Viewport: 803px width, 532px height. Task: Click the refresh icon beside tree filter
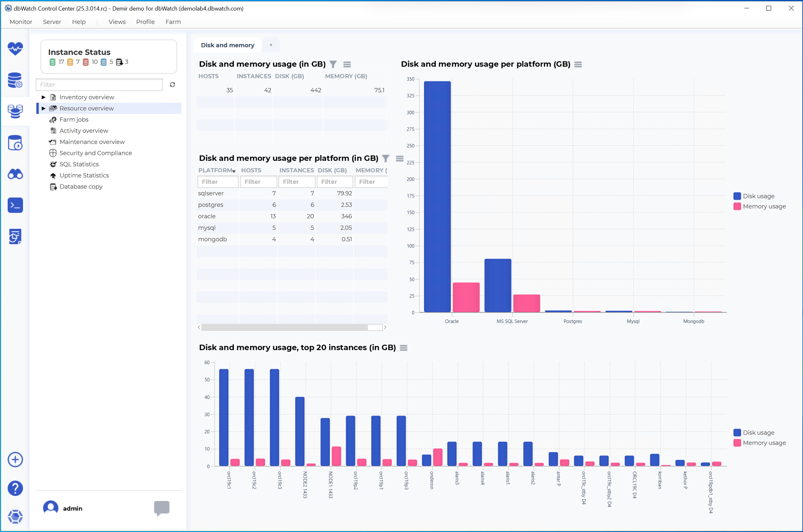pos(172,84)
